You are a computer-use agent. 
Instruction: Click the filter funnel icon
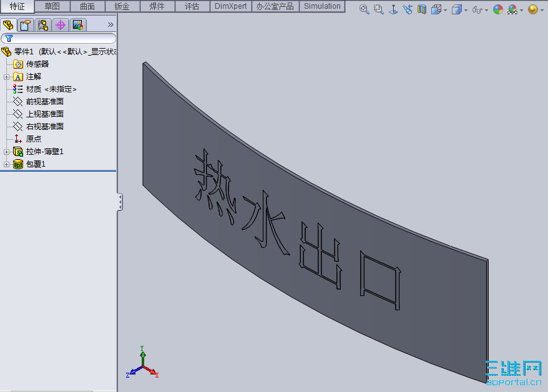pos(9,38)
